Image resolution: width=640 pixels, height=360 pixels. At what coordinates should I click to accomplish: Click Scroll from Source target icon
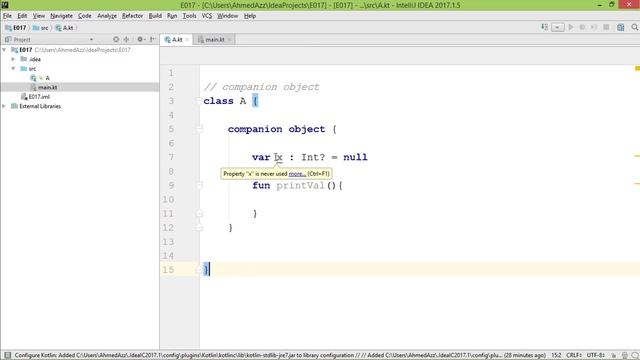pyautogui.click(x=116, y=39)
